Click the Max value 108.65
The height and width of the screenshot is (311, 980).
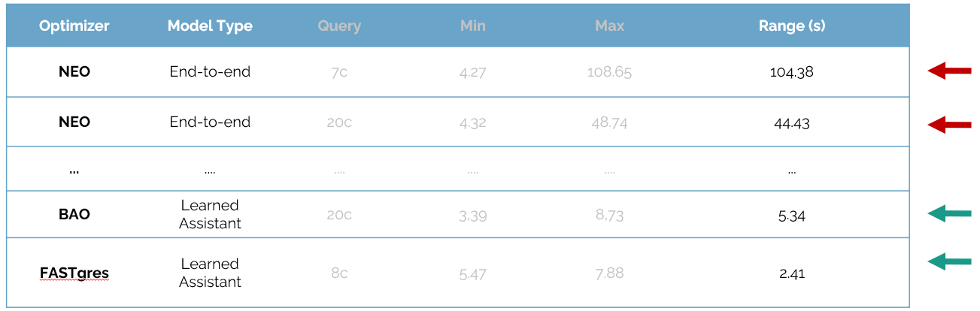tap(609, 73)
